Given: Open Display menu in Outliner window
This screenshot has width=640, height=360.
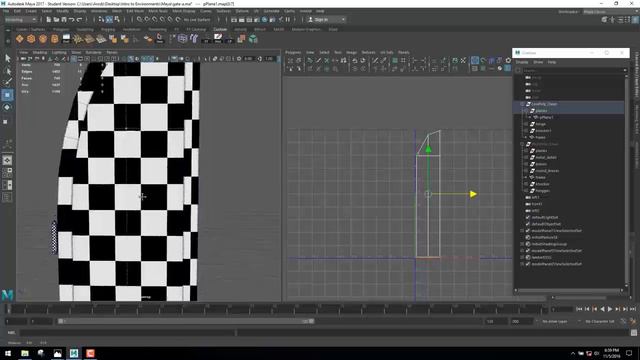Looking at the screenshot, I should (522, 62).
